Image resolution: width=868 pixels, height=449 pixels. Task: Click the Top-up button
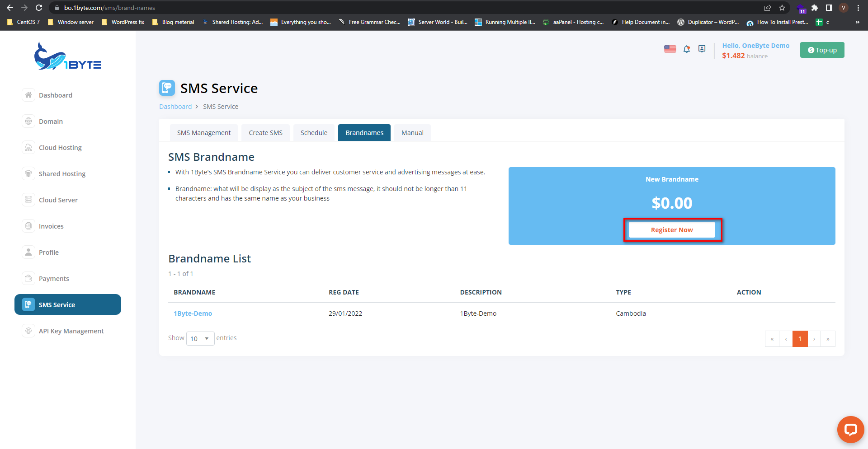tap(822, 50)
